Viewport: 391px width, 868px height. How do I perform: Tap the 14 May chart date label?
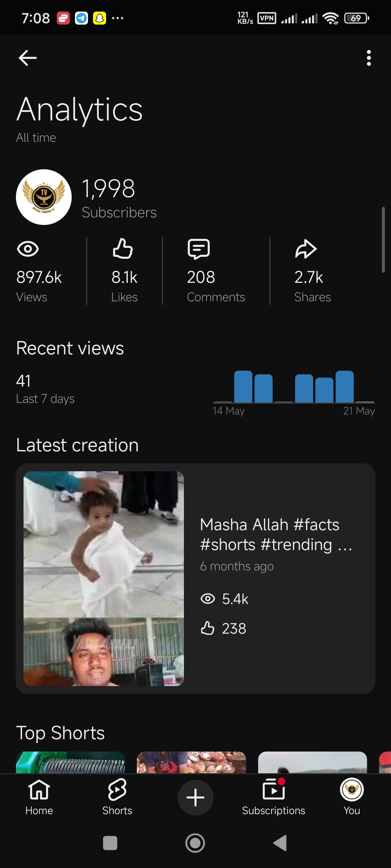point(229,411)
